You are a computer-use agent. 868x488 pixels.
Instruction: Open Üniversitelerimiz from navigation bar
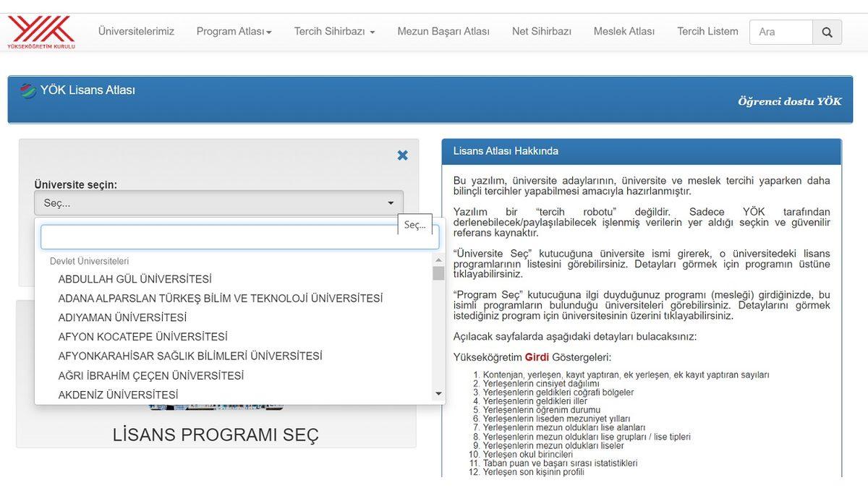coord(136,32)
